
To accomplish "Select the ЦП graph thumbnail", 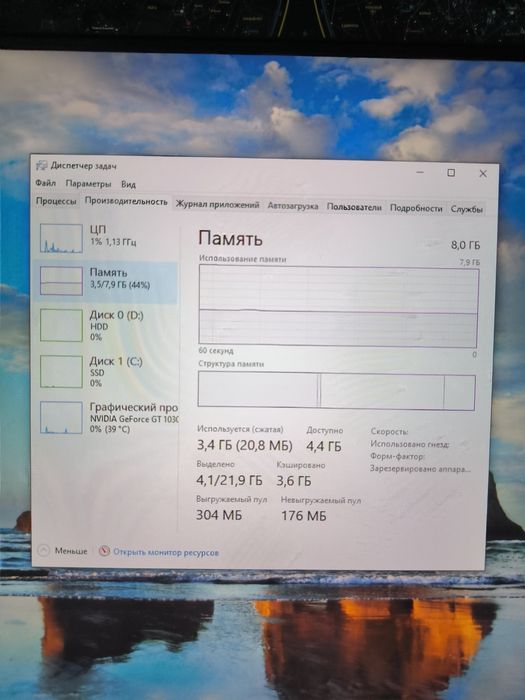I will [61, 238].
